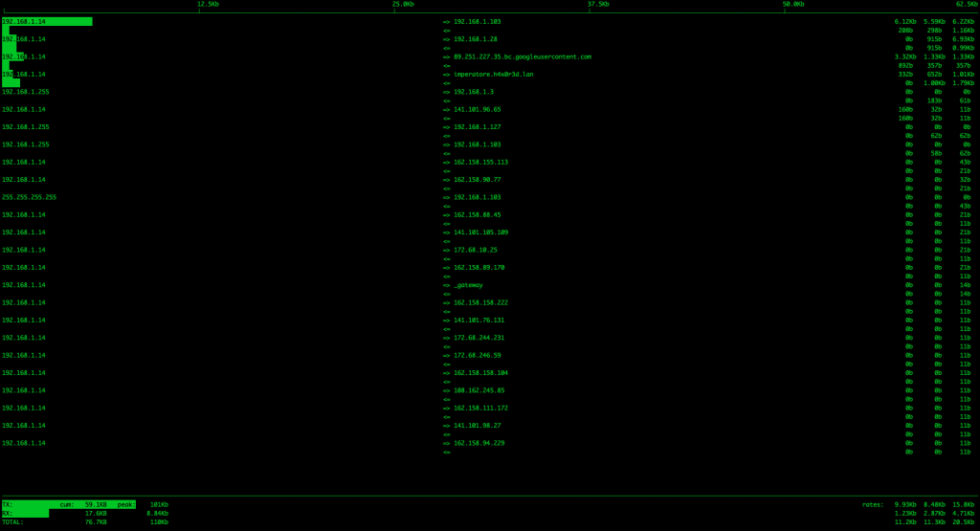Select destination 172.68.244.231

pos(479,338)
